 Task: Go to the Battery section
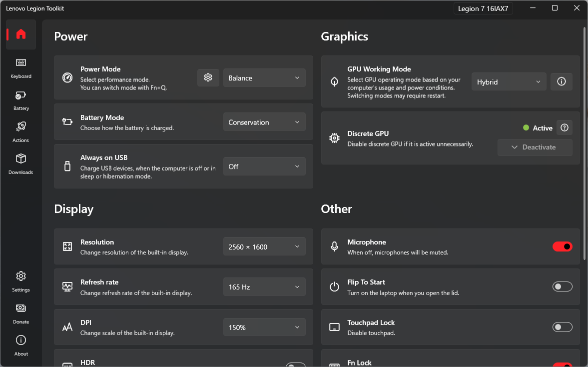tap(21, 99)
